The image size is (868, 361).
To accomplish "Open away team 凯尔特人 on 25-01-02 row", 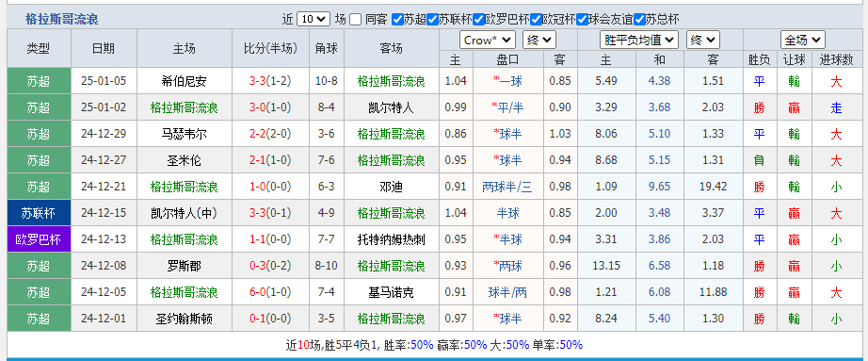I will pyautogui.click(x=392, y=107).
